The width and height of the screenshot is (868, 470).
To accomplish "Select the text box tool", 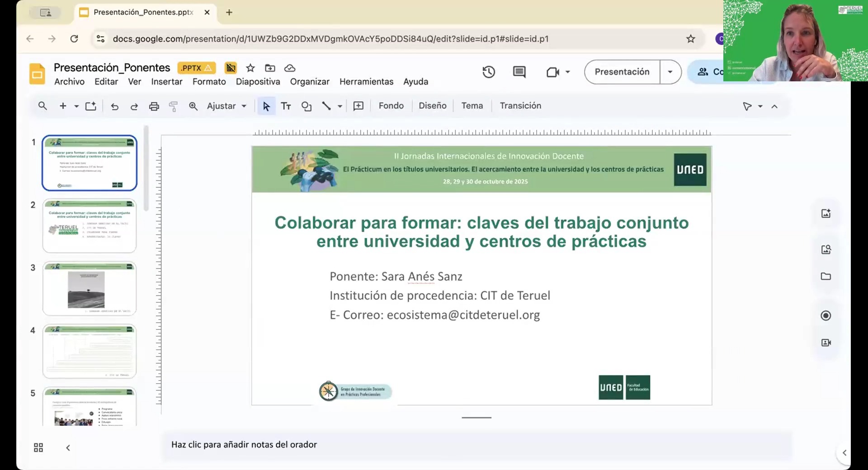I will pos(286,106).
